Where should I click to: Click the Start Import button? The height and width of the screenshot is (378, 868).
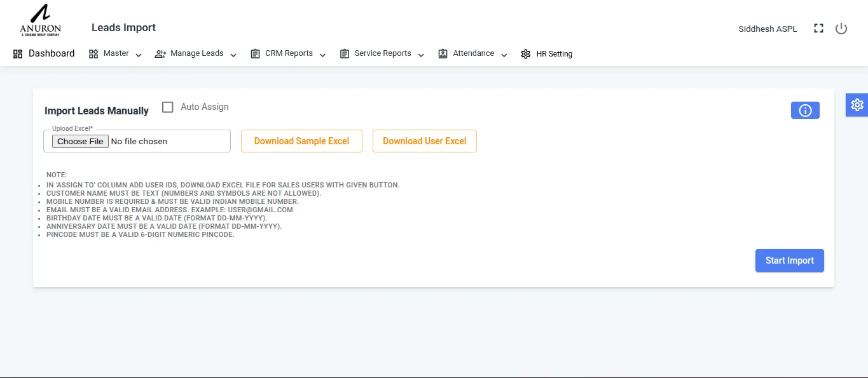[789, 260]
